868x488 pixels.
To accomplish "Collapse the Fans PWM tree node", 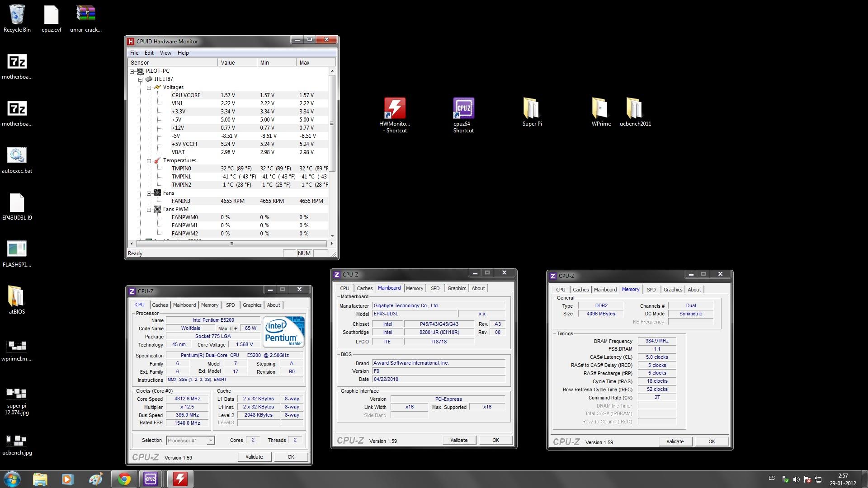I will pos(149,209).
